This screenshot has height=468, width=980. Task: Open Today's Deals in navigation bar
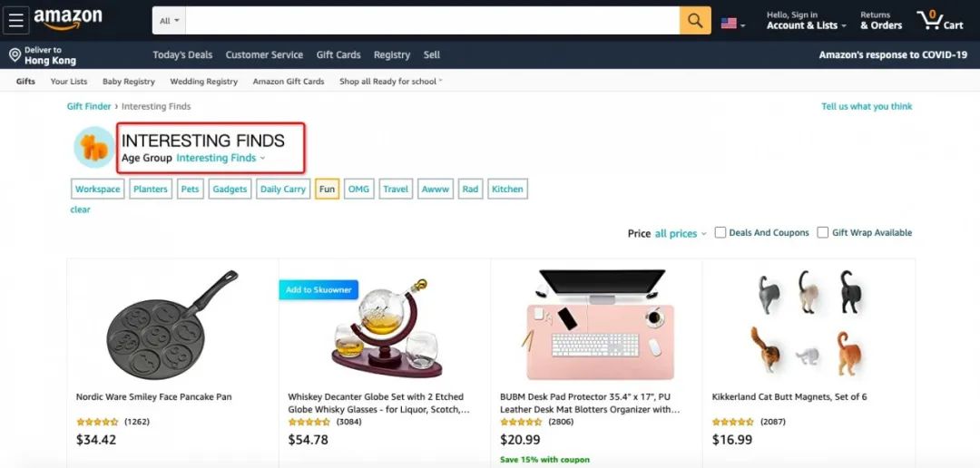click(x=182, y=55)
